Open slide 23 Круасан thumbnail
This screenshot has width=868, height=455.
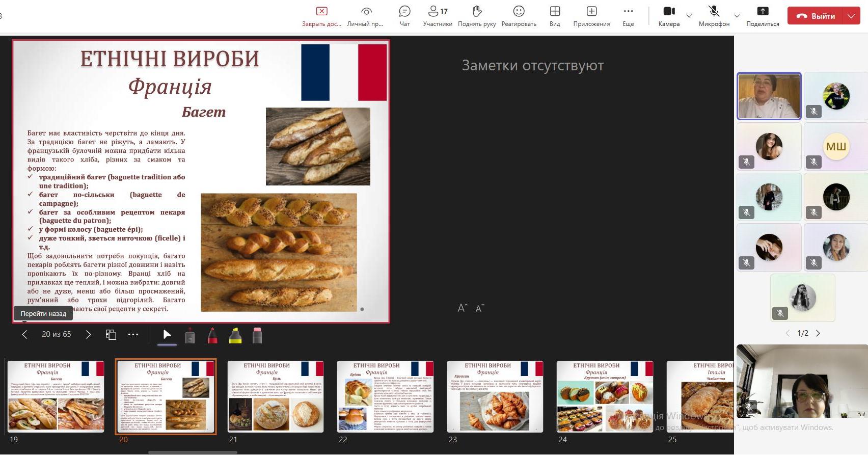coord(495,396)
